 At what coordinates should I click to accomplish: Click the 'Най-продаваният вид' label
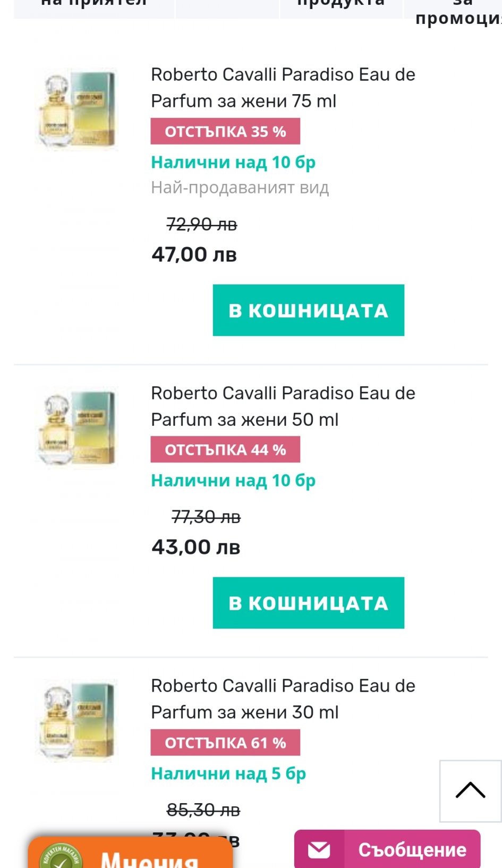pyautogui.click(x=240, y=188)
